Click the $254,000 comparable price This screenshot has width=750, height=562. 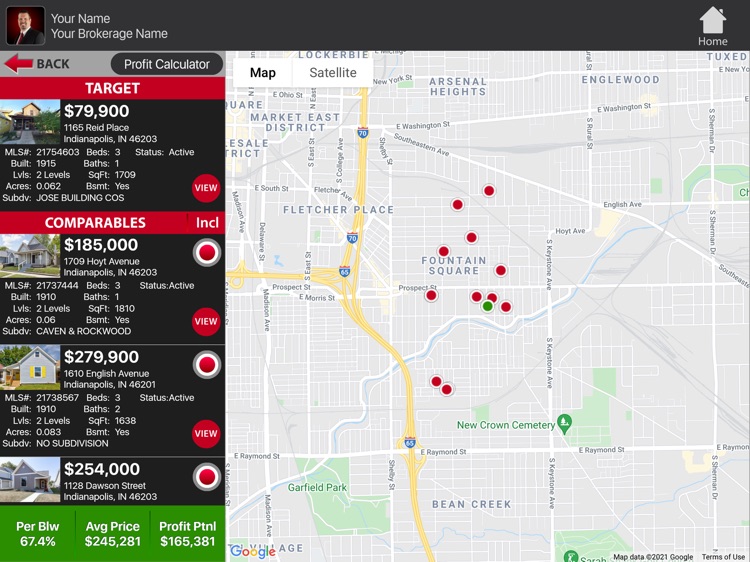(101, 469)
